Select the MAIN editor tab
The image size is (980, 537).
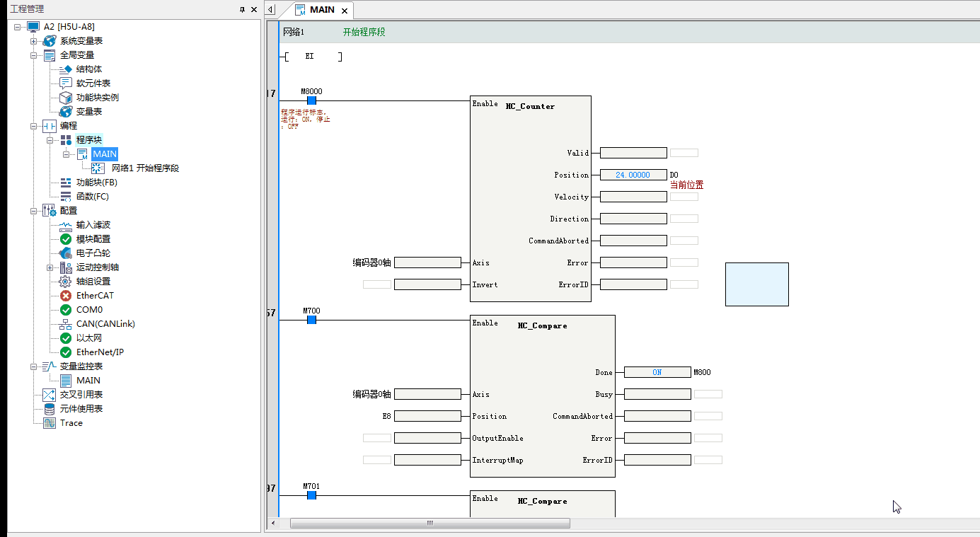click(322, 10)
